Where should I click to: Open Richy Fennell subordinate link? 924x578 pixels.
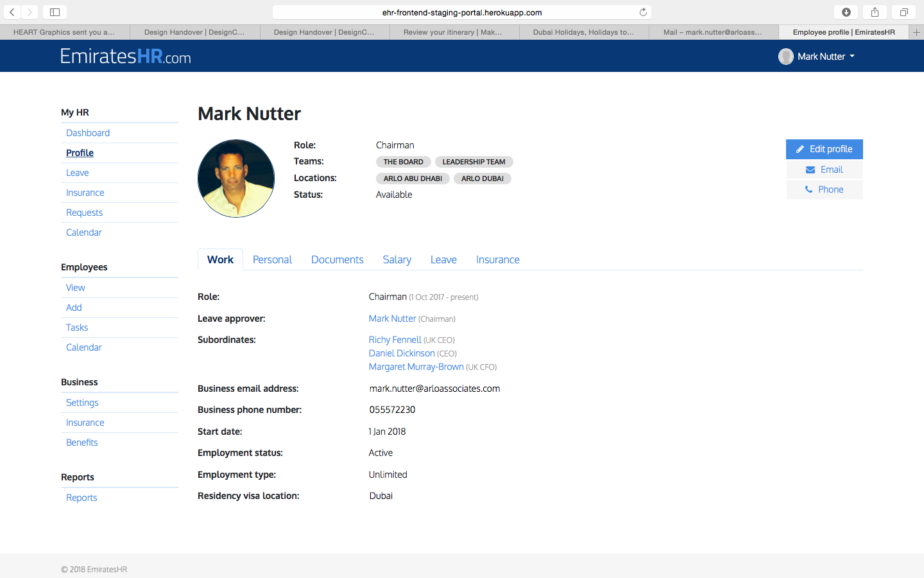[395, 340]
